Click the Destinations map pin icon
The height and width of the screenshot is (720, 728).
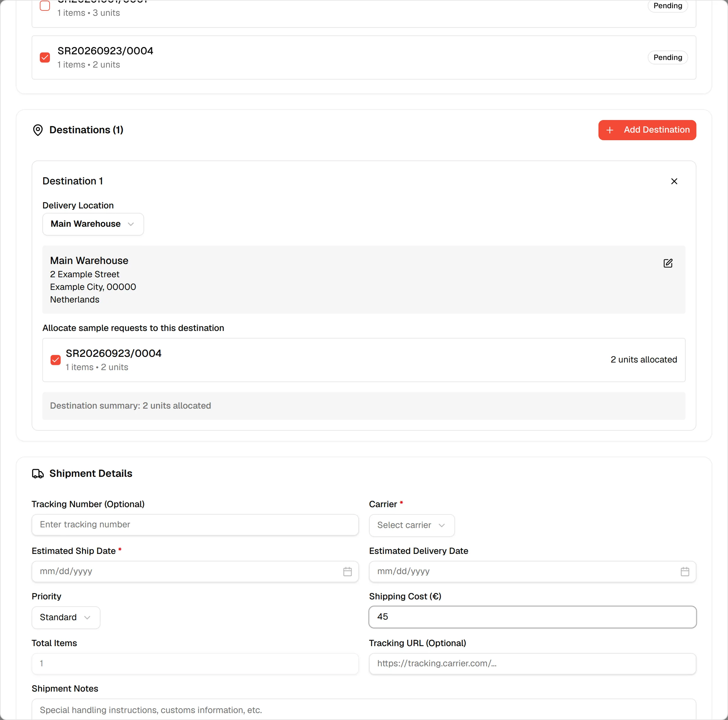coord(38,130)
